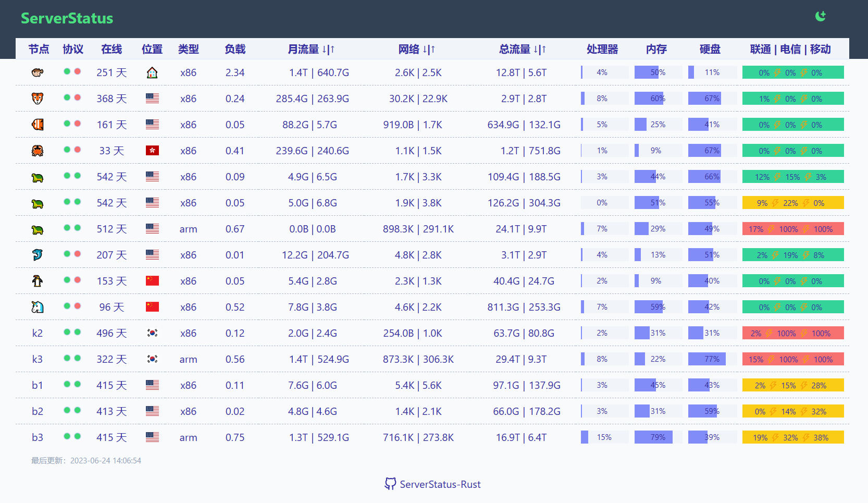Expand the k3 node row

(x=38, y=359)
